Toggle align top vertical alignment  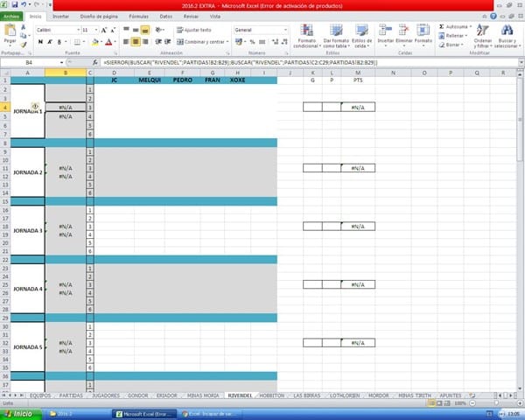[x=126, y=30]
